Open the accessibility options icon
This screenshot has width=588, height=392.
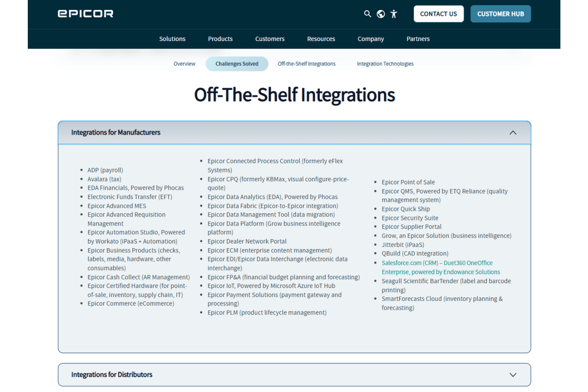click(x=394, y=14)
